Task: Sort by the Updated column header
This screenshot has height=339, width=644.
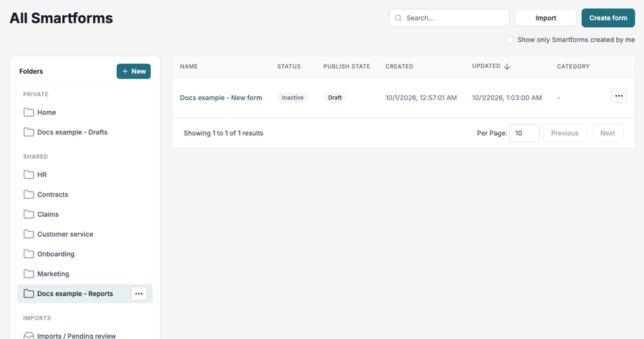Action: click(x=486, y=66)
